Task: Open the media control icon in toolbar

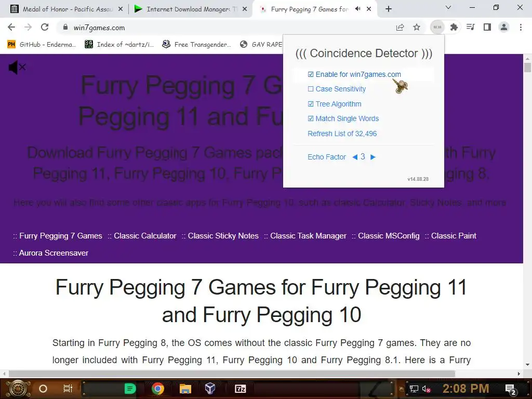Action: click(471, 27)
